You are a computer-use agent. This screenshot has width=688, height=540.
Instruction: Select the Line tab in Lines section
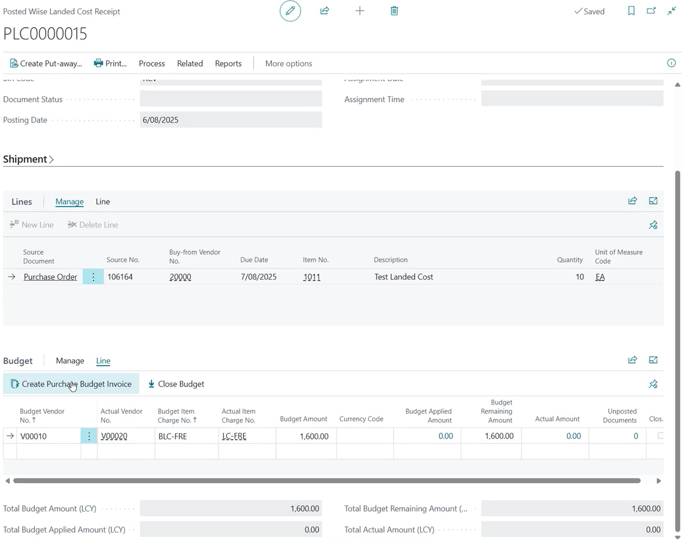pyautogui.click(x=103, y=201)
